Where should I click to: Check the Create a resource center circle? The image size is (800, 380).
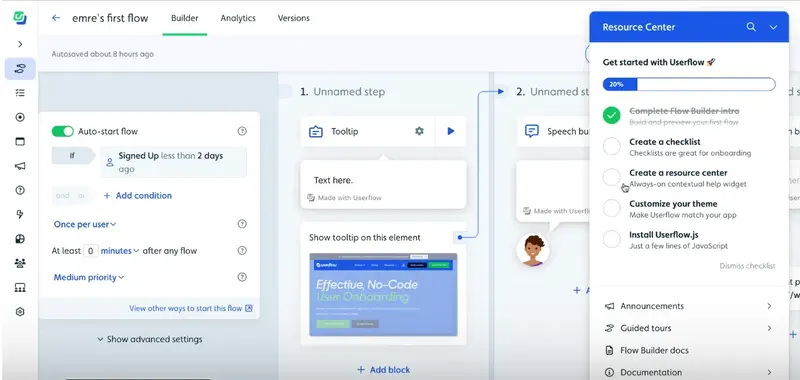611,178
